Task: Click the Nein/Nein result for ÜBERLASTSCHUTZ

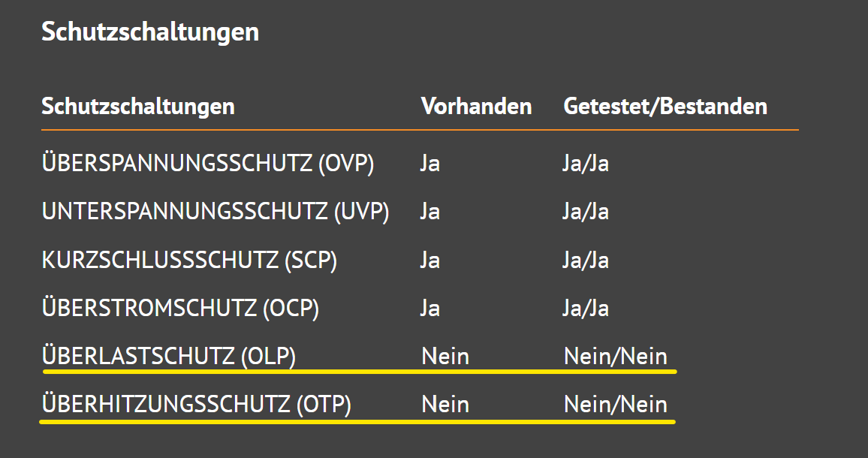Action: click(x=615, y=357)
